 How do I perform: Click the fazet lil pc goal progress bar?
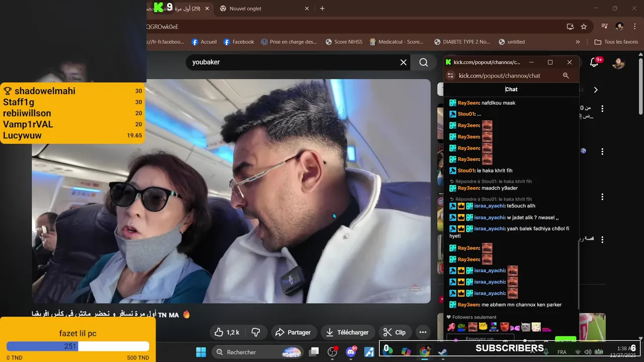point(78,346)
